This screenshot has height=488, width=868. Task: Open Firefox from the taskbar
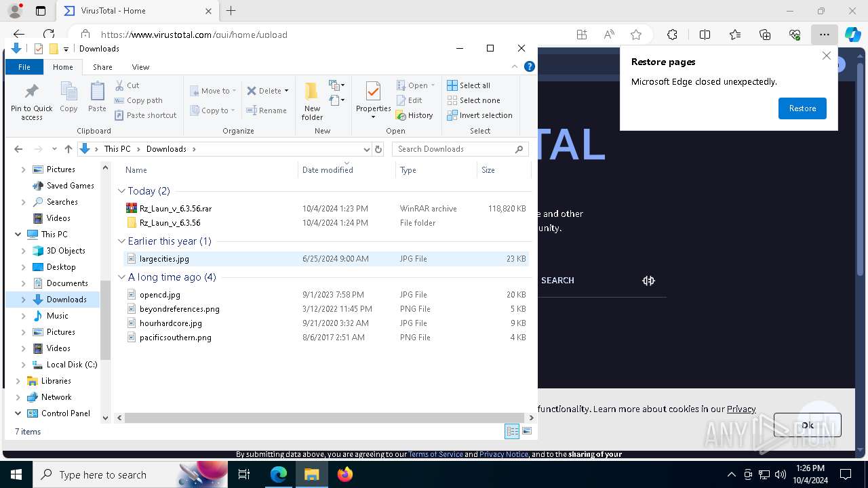[x=344, y=474]
